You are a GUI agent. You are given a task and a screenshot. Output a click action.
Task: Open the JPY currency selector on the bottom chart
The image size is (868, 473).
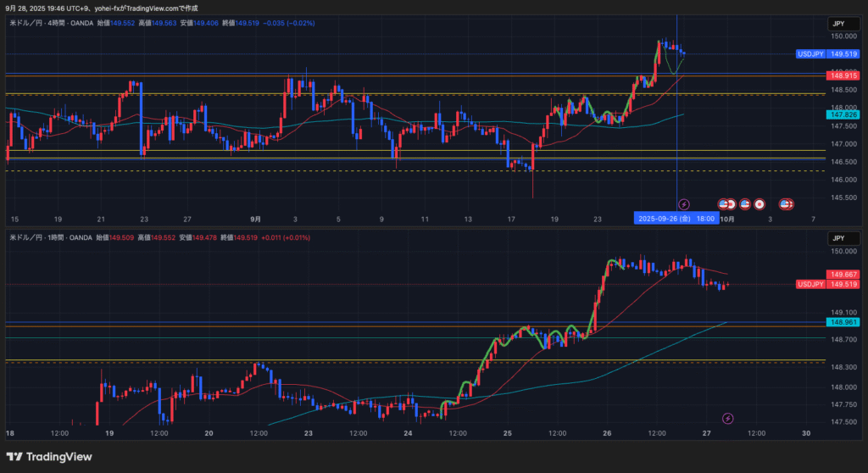837,238
